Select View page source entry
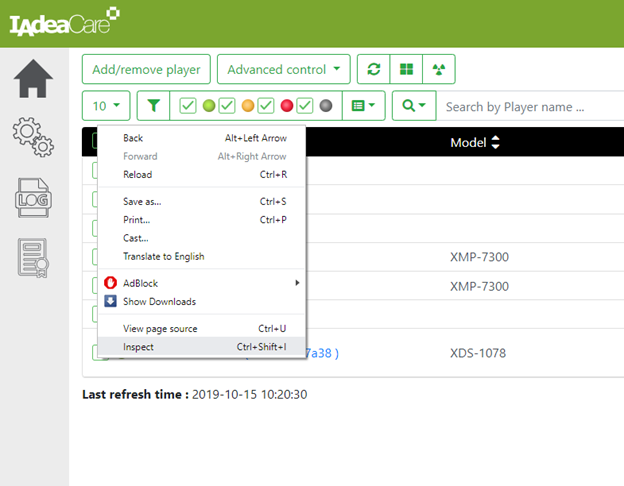This screenshot has width=624, height=486. pos(202,329)
